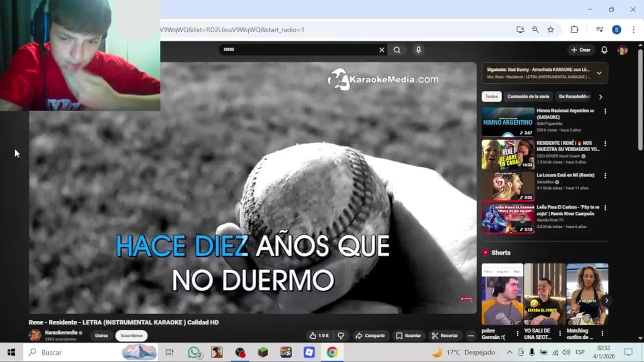Open Leña Para El Carbon video thumbnail
Screen dimensions: 644x362
coord(508,218)
